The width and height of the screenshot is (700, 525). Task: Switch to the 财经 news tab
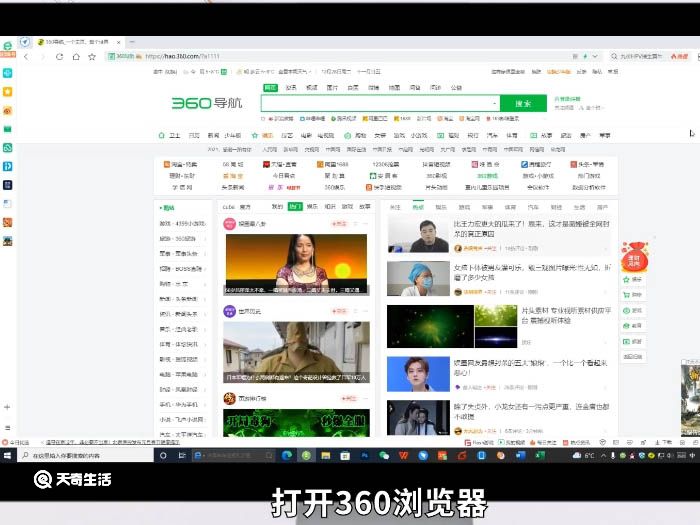(x=556, y=207)
